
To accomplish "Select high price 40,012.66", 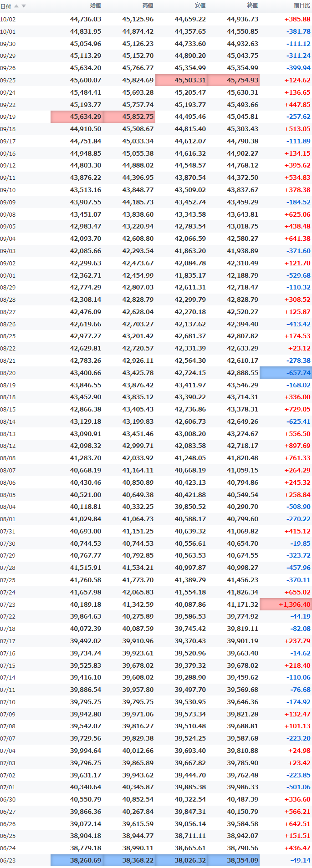I will (138, 751).
